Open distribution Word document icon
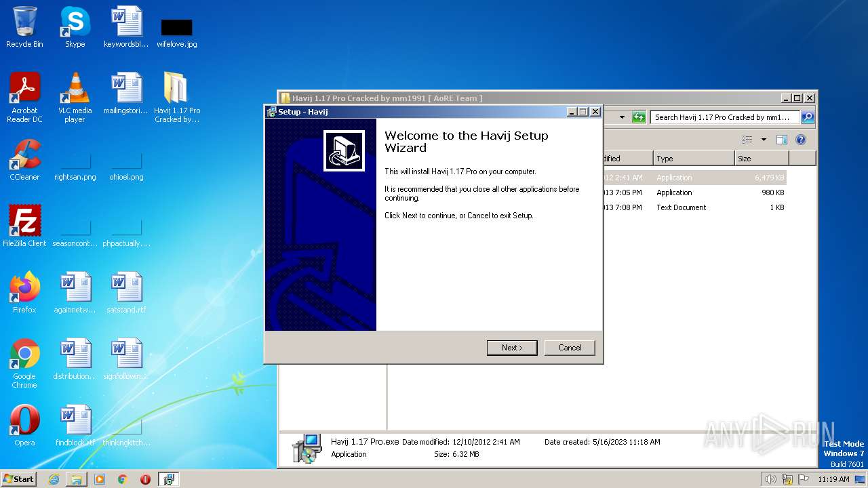Screen dimensions: 868x488 click(75, 359)
